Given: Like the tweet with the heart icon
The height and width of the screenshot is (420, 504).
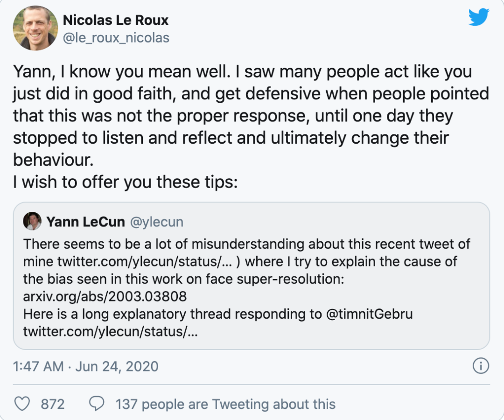Looking at the screenshot, I should [x=22, y=404].
